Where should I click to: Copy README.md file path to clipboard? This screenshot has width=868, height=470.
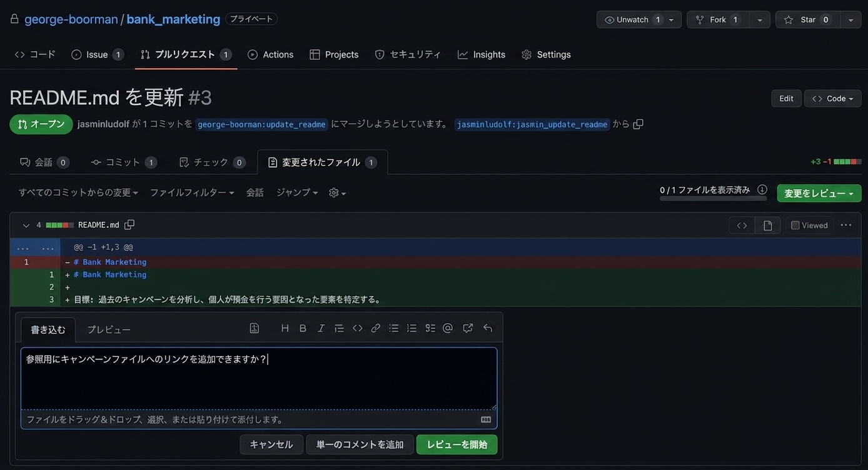(129, 225)
